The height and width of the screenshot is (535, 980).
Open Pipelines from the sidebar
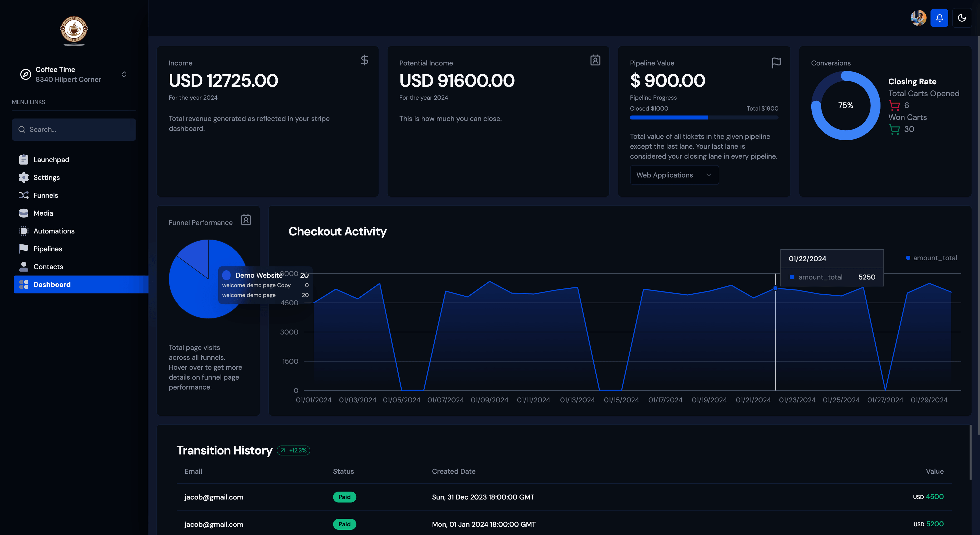(47, 249)
